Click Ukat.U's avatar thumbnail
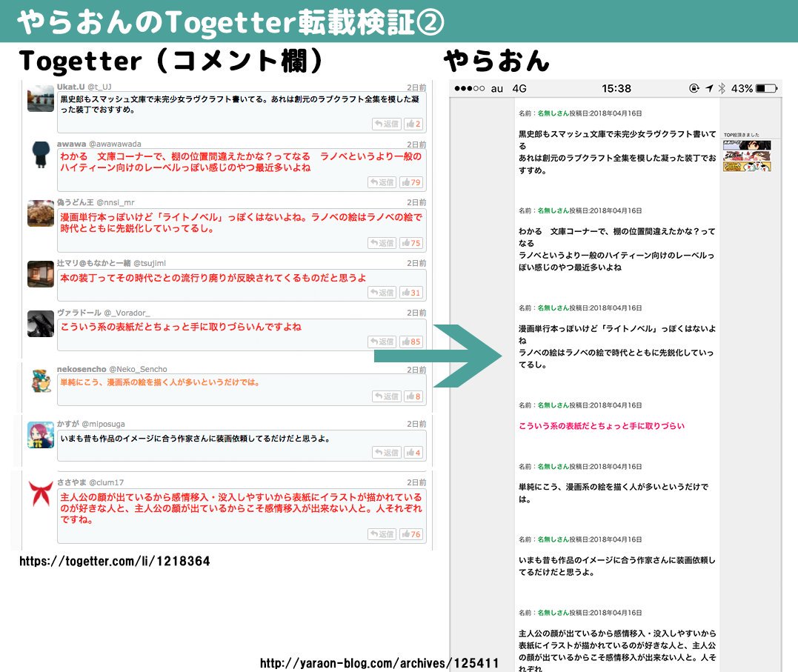Viewport: 798px width, 672px height. click(41, 99)
